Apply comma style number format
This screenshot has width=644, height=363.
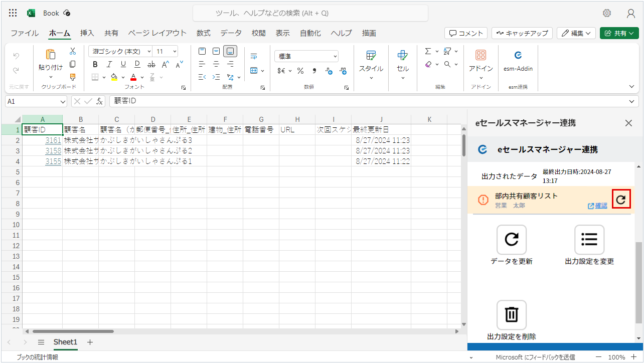click(x=314, y=71)
